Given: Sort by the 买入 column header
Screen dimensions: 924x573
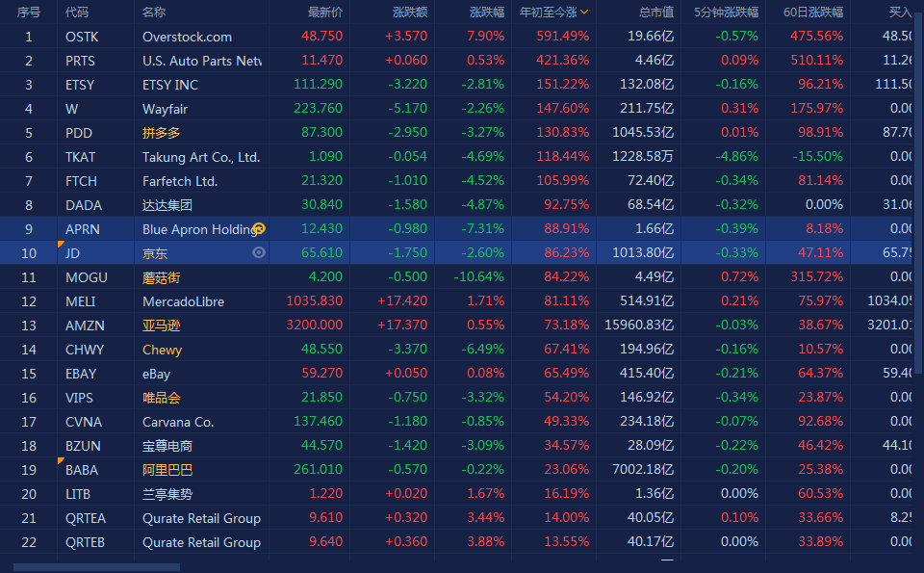Looking at the screenshot, I should click(x=900, y=12).
